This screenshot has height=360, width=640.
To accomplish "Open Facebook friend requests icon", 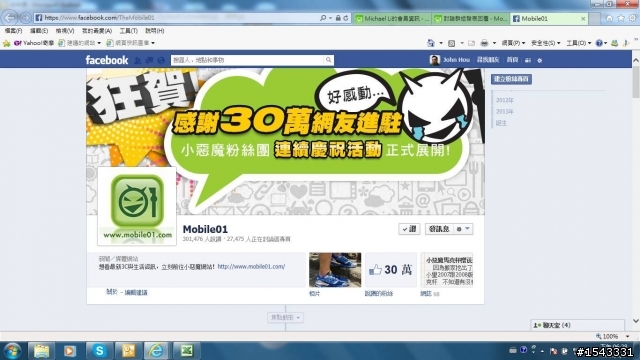I will click(138, 60).
